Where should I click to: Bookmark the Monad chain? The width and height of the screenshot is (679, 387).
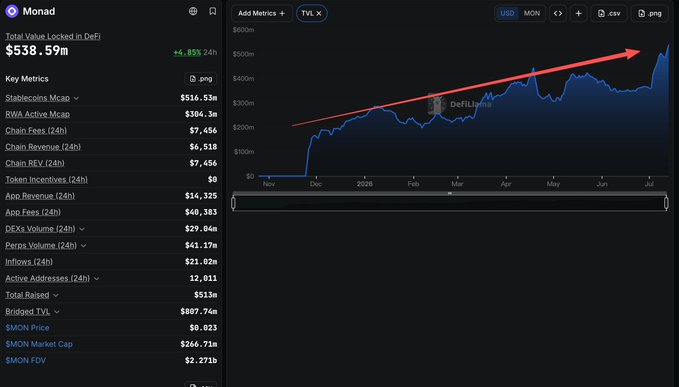[213, 11]
